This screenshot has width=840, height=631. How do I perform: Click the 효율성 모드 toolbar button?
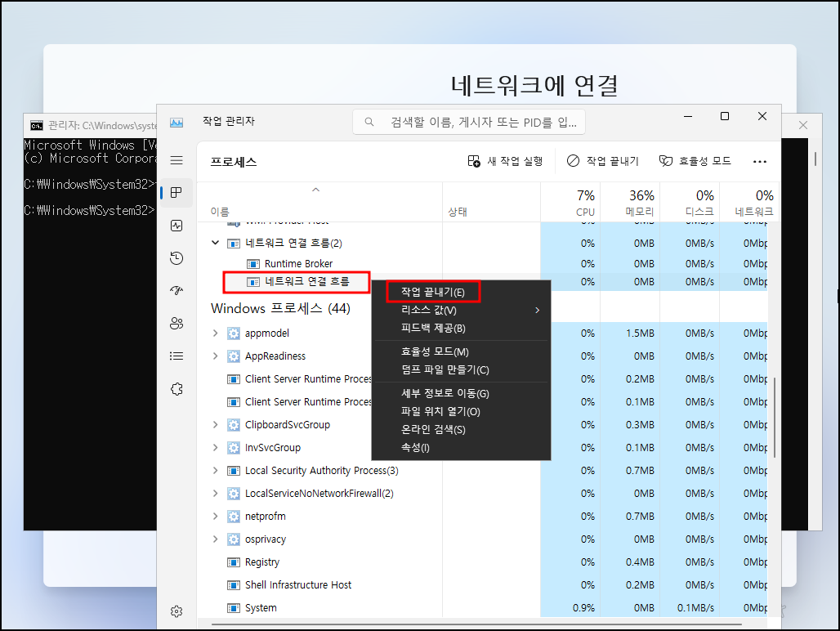tap(695, 161)
